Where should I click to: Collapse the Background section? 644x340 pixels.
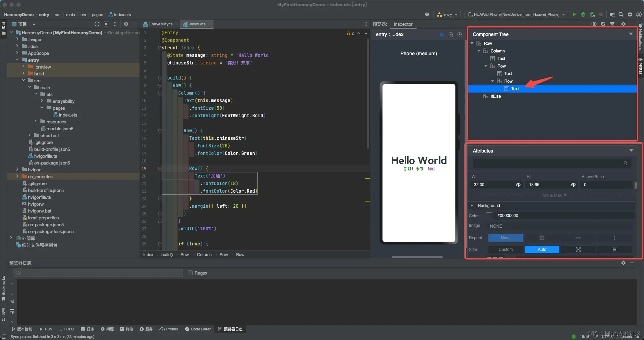[472, 206]
